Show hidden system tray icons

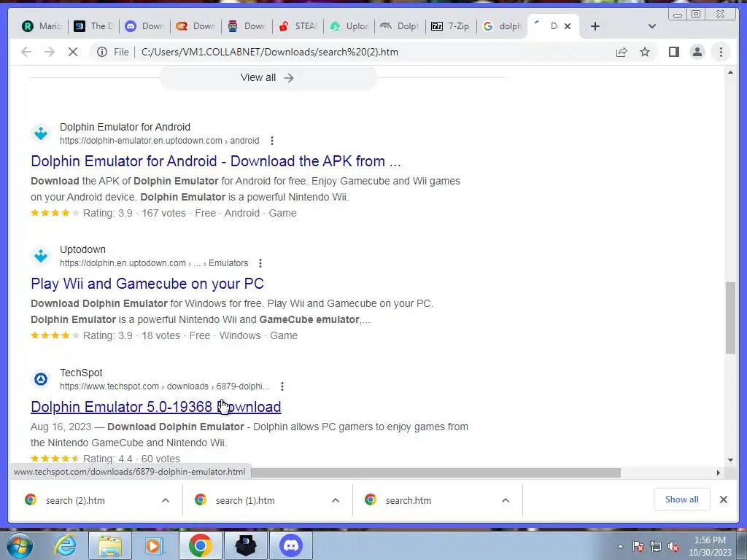(620, 547)
